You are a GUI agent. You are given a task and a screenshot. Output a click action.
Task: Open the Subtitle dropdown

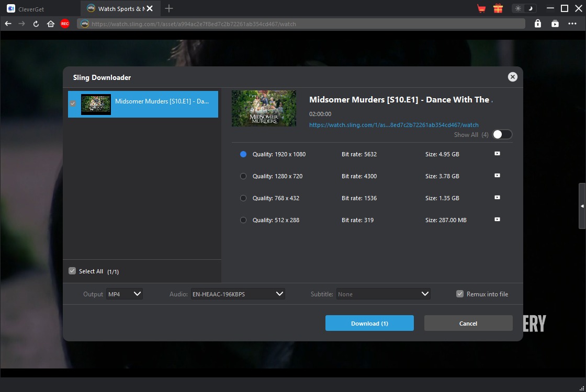click(383, 294)
